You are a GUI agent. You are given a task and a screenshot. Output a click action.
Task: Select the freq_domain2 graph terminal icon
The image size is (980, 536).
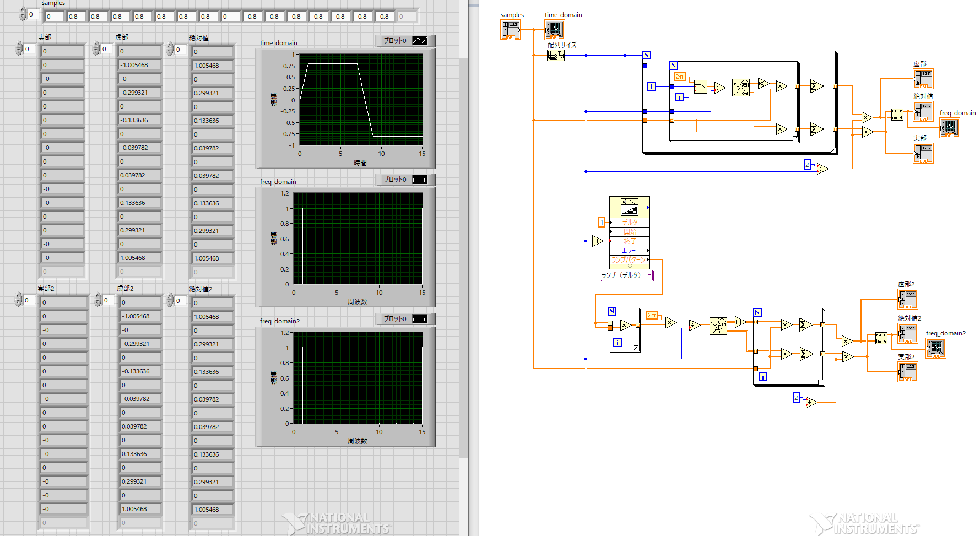point(935,348)
